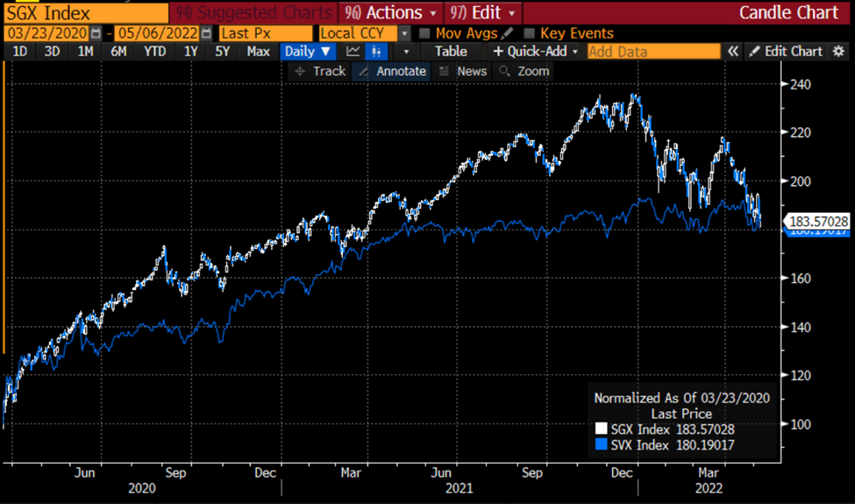Open Edit dropdown menu
855x504 pixels.
482,12
